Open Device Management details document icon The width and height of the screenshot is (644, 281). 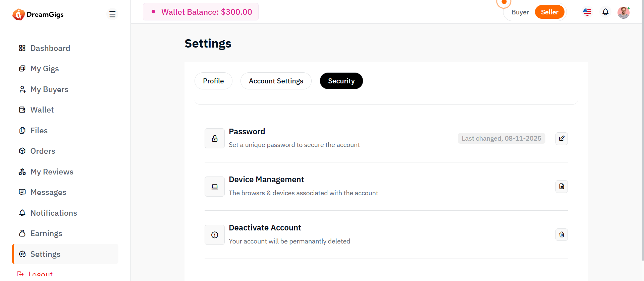coord(561,187)
